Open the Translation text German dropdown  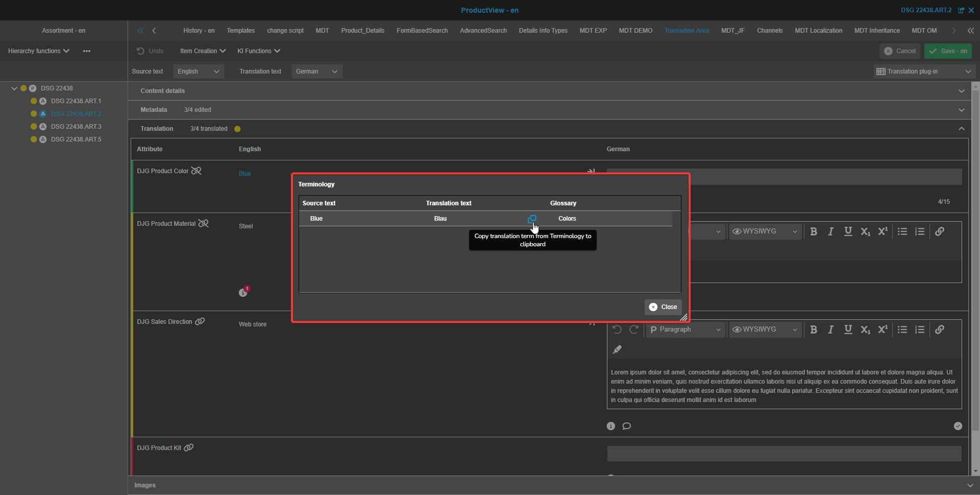pos(316,72)
